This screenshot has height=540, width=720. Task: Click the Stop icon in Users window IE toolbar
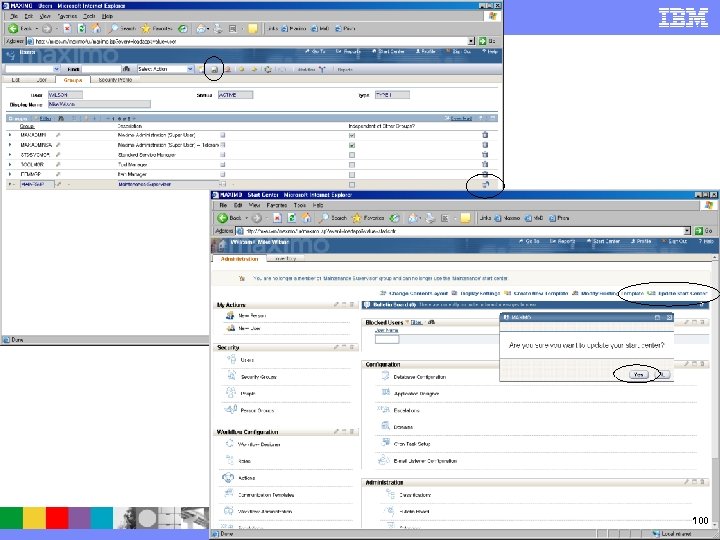coord(67,28)
